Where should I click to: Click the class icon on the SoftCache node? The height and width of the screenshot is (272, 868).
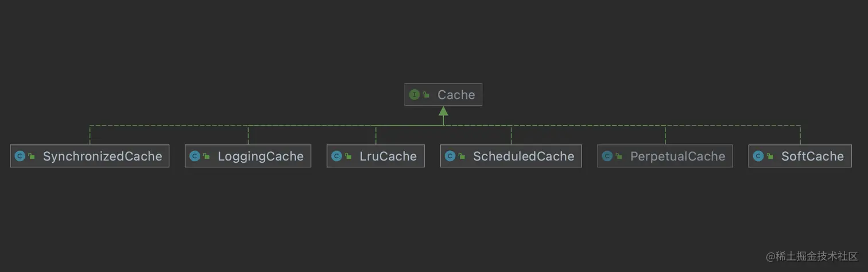758,156
